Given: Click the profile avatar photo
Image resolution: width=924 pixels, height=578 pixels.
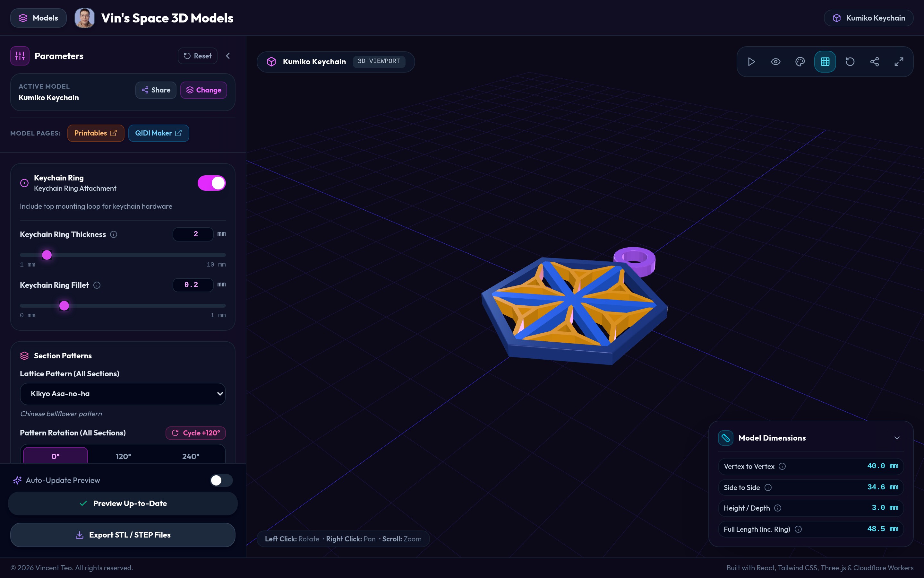Looking at the screenshot, I should [84, 18].
